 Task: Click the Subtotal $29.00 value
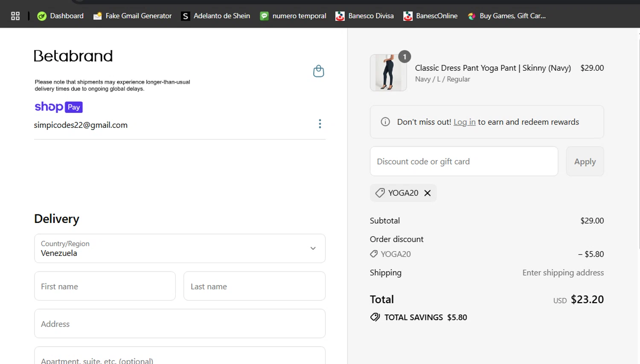592,221
